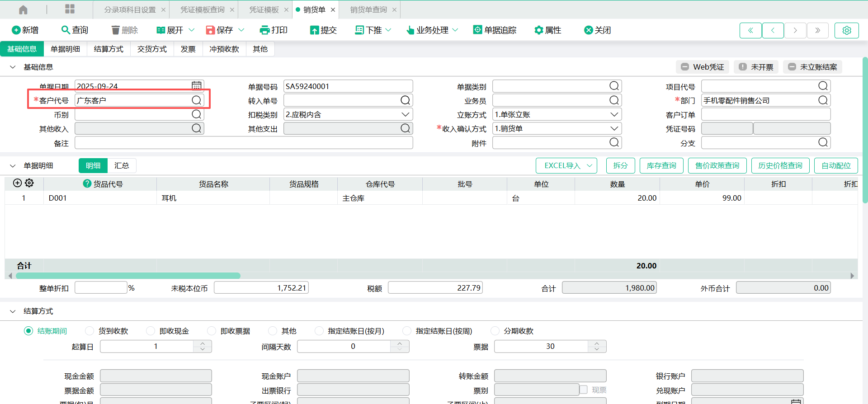Collapse the 单据明细 section
This screenshot has width=868, height=404.
coord(13,166)
